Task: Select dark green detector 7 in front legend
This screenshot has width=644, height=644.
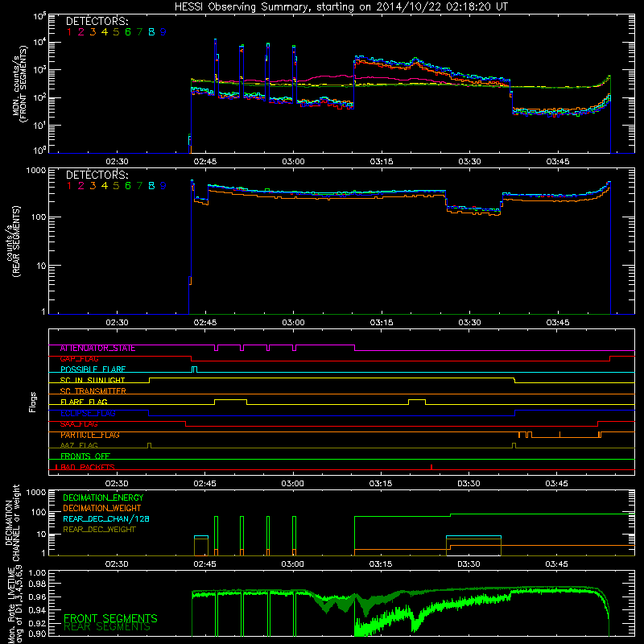Action: pos(139,32)
